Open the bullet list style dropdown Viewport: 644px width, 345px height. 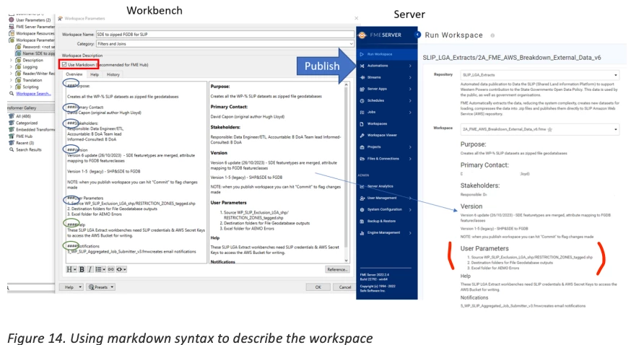(x=100, y=269)
